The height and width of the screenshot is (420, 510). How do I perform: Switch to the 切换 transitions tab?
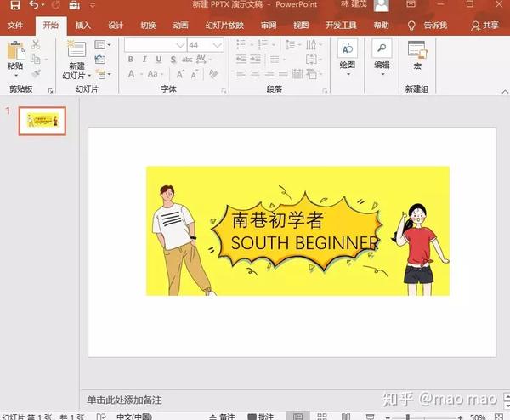coord(148,25)
